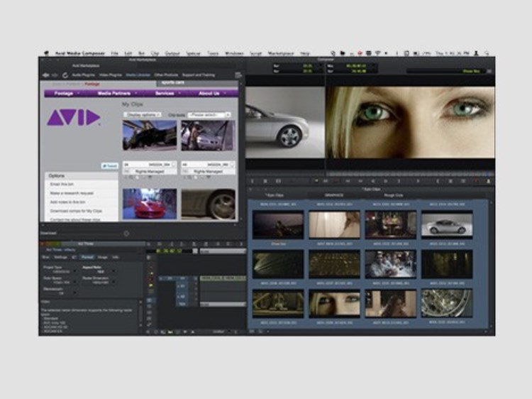Click the source monitor showing silver car
This screenshot has height=399, width=532.
point(285,122)
